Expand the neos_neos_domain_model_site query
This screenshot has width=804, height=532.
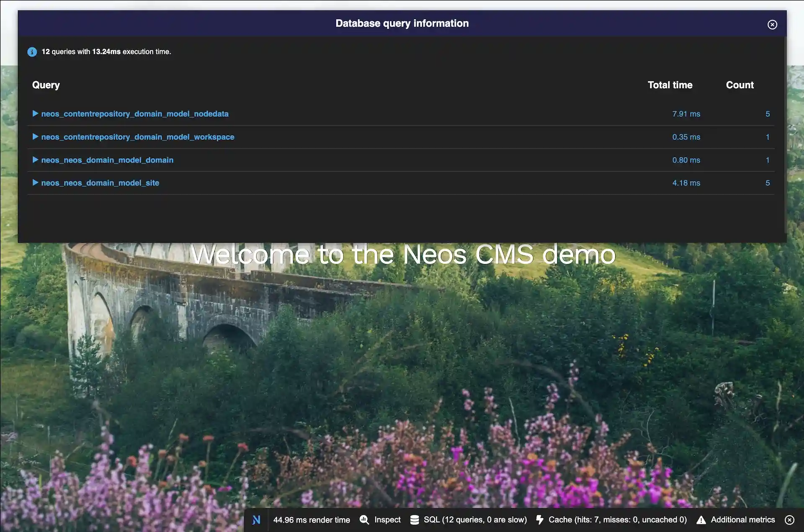pos(36,183)
